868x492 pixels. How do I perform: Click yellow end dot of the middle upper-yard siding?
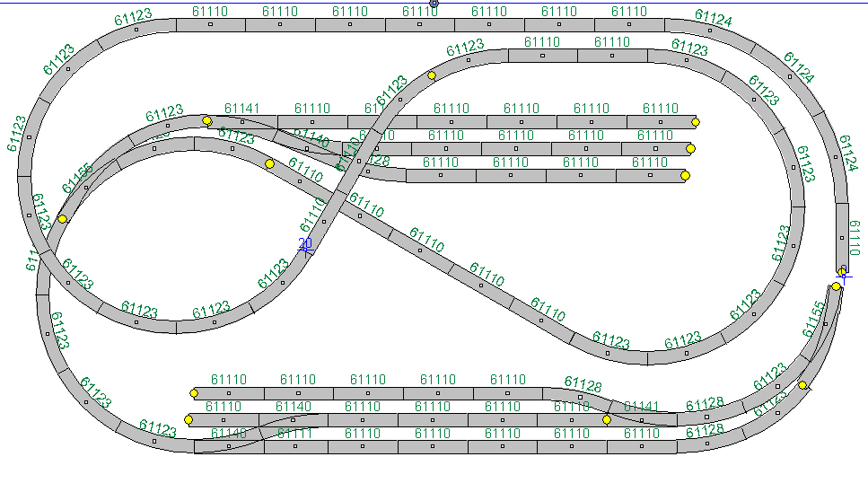(690, 148)
